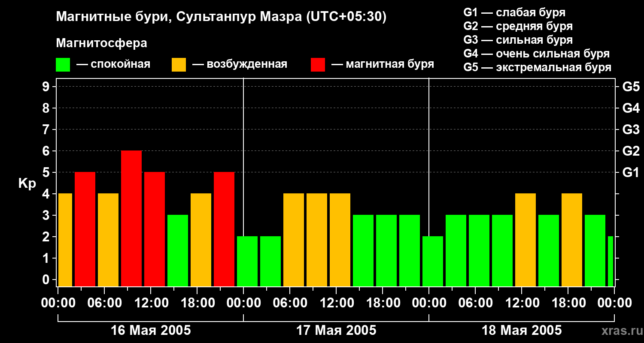Viewport: 644px width, 343px height.
Task: Click the orange 'возбужденная' legend swatch
Action: [179, 65]
